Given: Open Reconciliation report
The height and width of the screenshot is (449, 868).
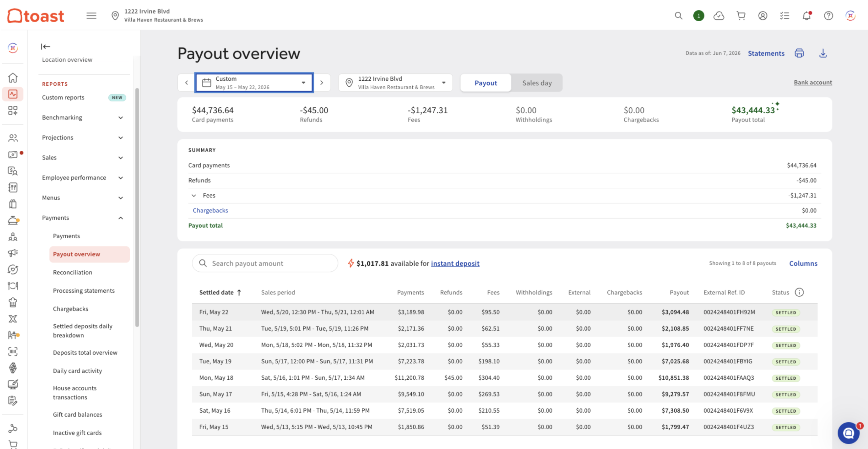Looking at the screenshot, I should (73, 272).
